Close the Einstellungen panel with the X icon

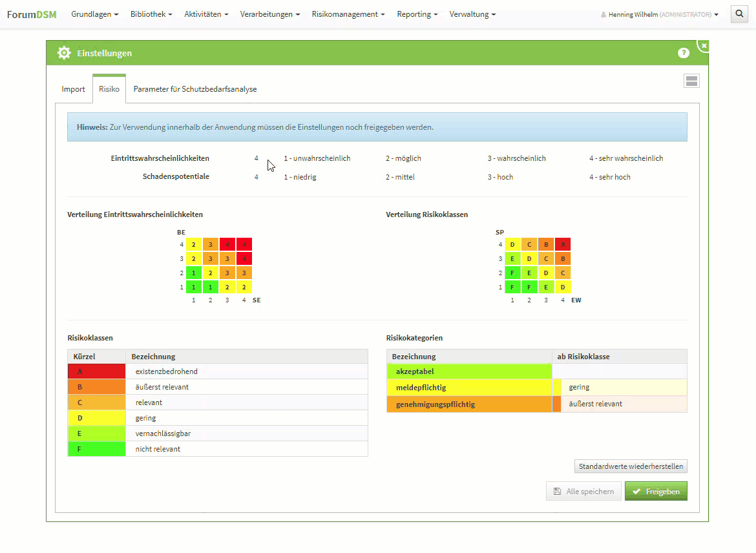pyautogui.click(x=704, y=45)
